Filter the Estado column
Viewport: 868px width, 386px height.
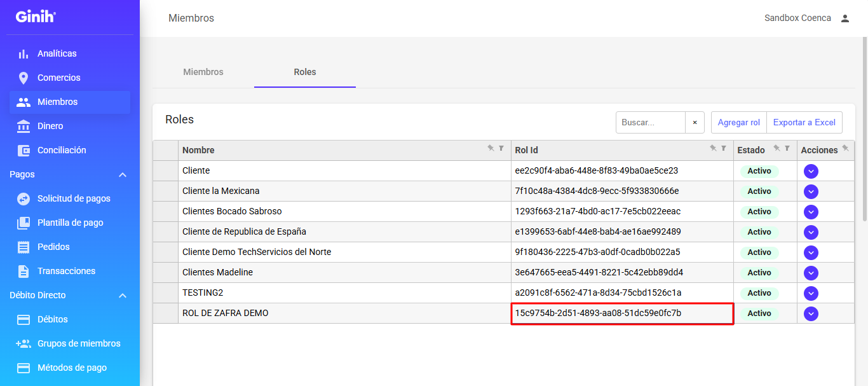click(x=787, y=148)
